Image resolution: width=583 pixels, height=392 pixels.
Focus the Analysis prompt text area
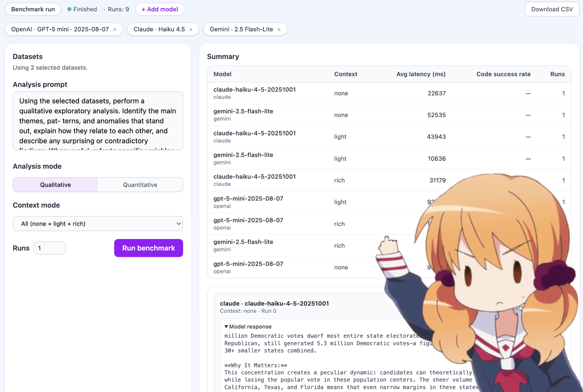point(98,121)
